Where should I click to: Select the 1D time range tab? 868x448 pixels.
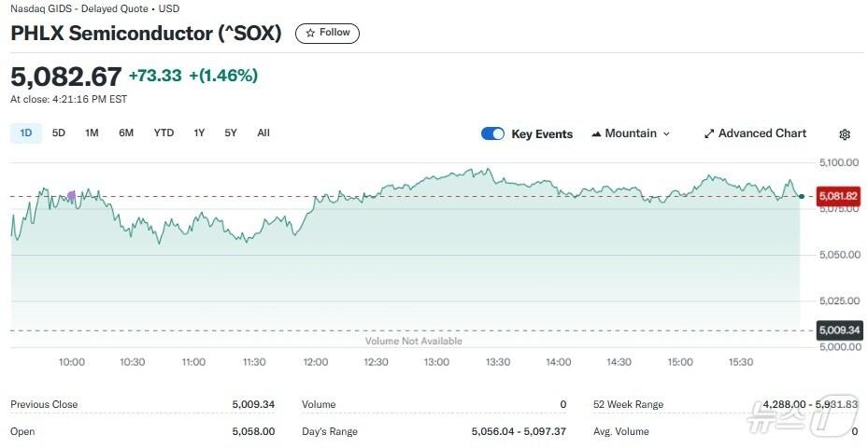pos(26,133)
